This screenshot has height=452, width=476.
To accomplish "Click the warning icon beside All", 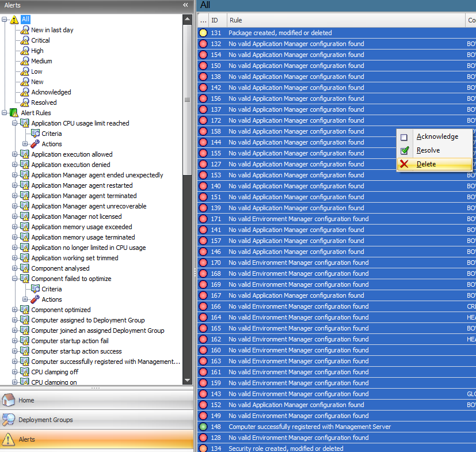I will pos(14,20).
